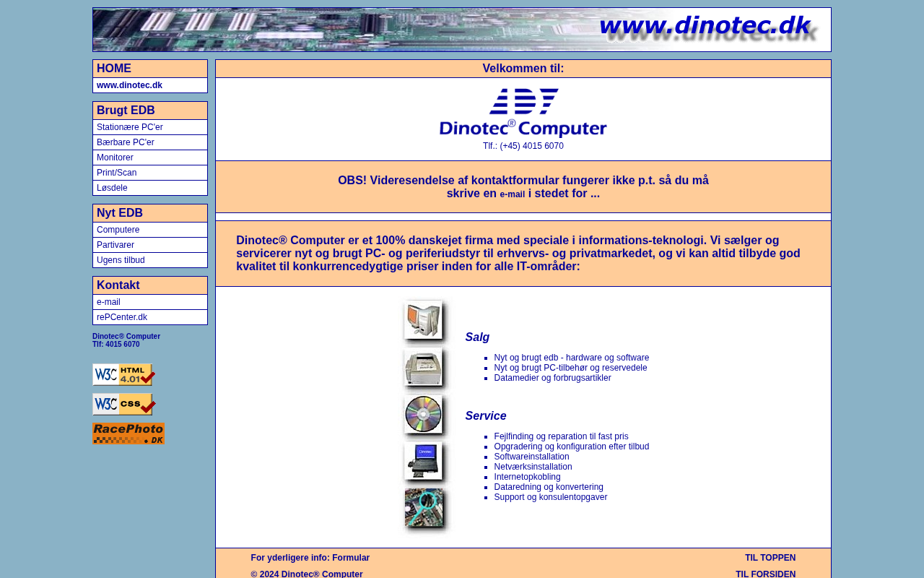Click the www.dinotec.dk banner image

(462, 30)
